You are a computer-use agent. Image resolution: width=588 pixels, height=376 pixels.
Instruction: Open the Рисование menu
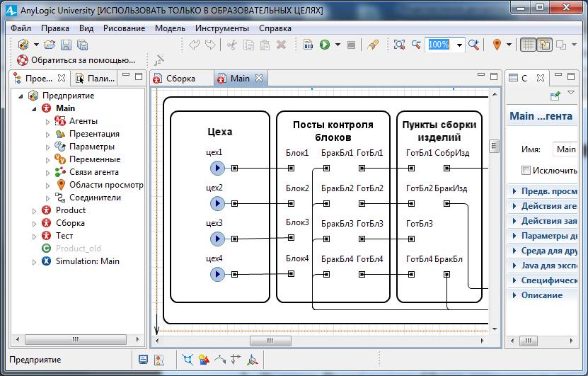(124, 28)
